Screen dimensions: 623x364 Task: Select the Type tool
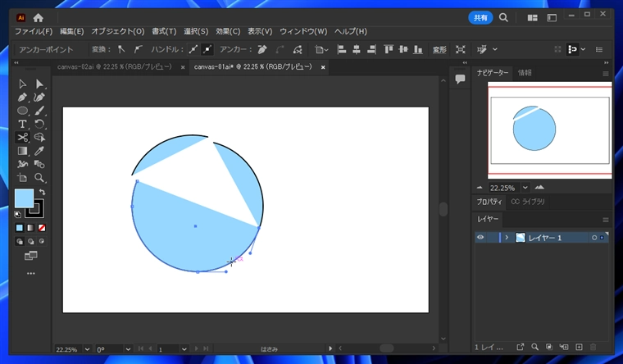click(22, 124)
